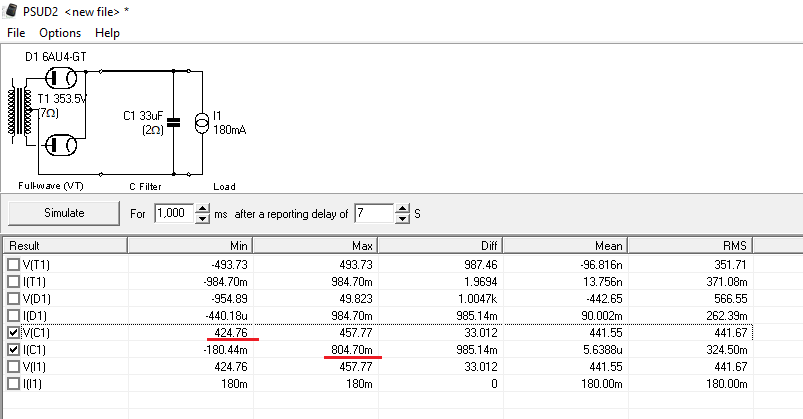This screenshot has height=419, width=803.
Task: Check the V(T1) result checkbox
Action: click(x=14, y=265)
